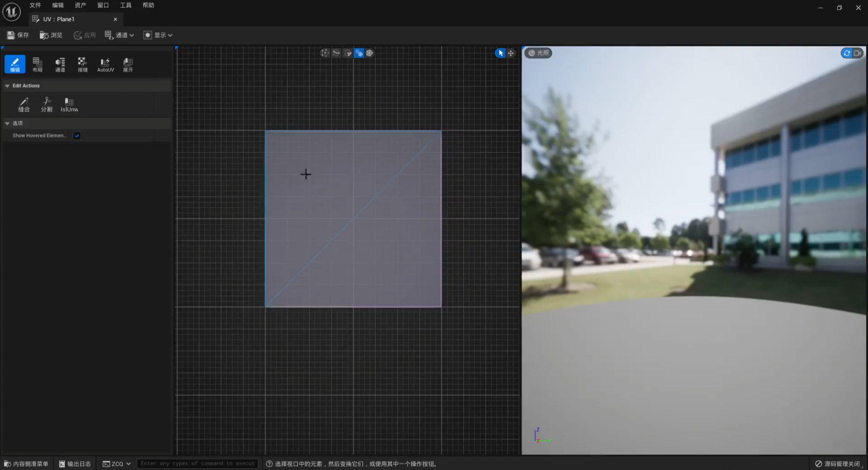
Task: Click the 缝合 sew action
Action: coord(24,105)
